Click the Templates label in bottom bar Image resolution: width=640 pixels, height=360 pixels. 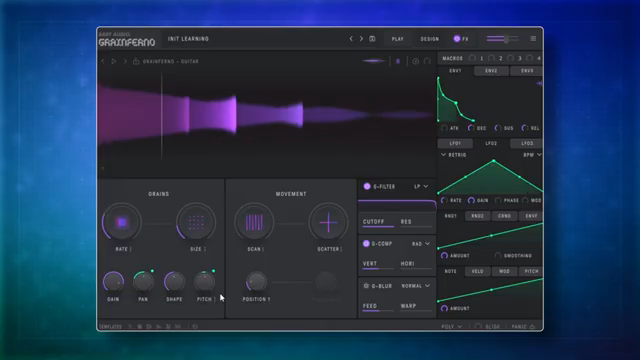tap(111, 327)
